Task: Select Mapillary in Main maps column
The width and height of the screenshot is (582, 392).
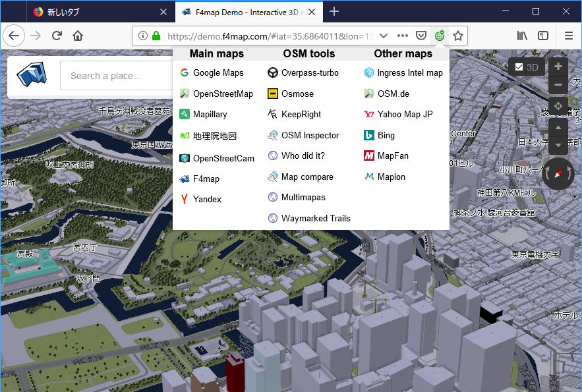Action: [203, 114]
